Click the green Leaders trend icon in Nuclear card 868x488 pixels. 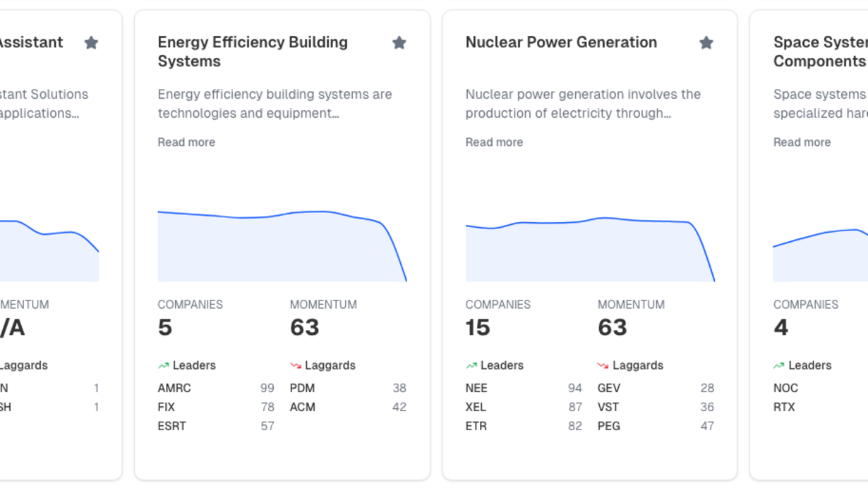click(471, 365)
